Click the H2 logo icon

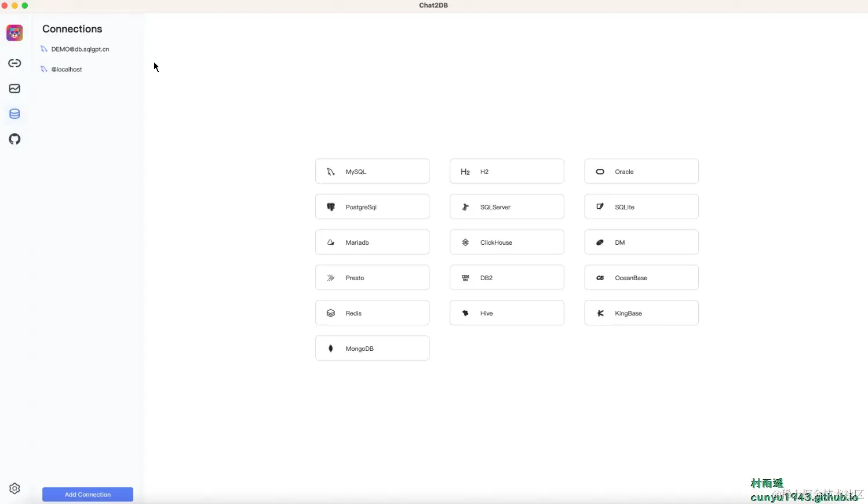pos(465,172)
